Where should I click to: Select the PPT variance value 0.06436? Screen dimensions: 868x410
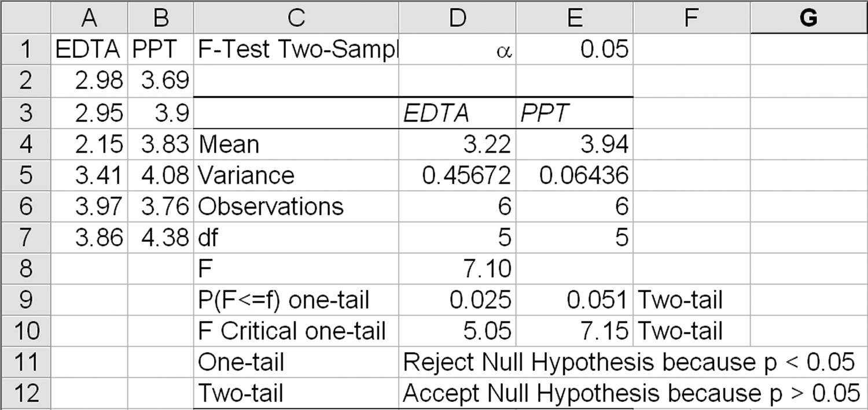click(575, 175)
